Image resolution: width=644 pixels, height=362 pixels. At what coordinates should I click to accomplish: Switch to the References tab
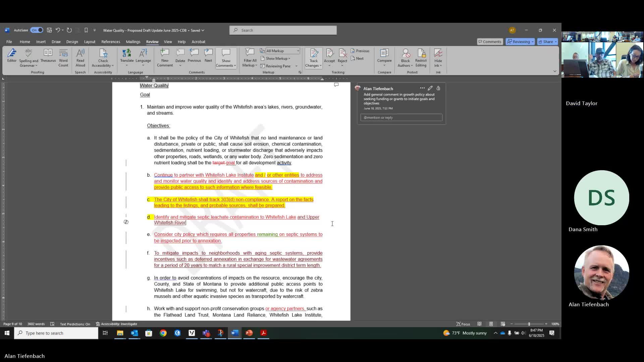tap(111, 42)
